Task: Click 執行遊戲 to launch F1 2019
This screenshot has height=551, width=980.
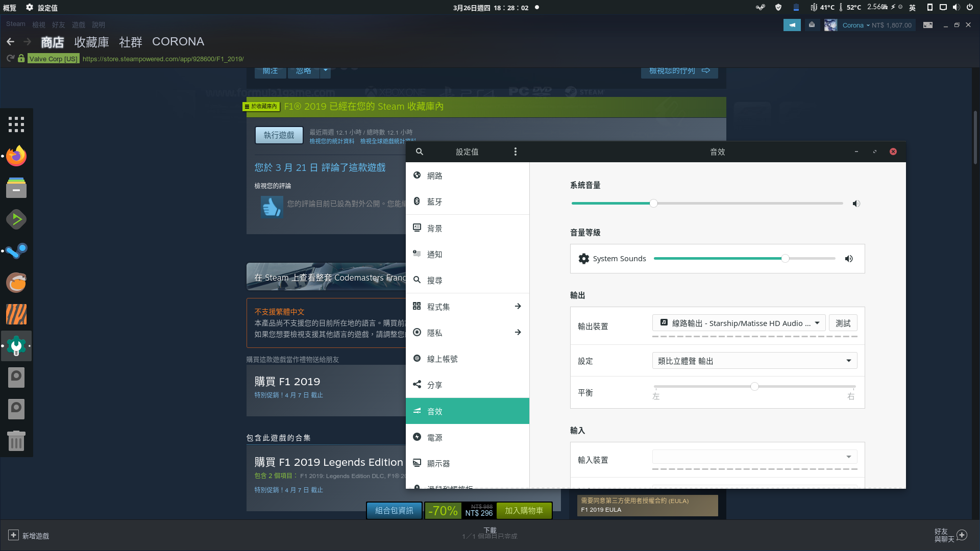Action: (x=279, y=135)
